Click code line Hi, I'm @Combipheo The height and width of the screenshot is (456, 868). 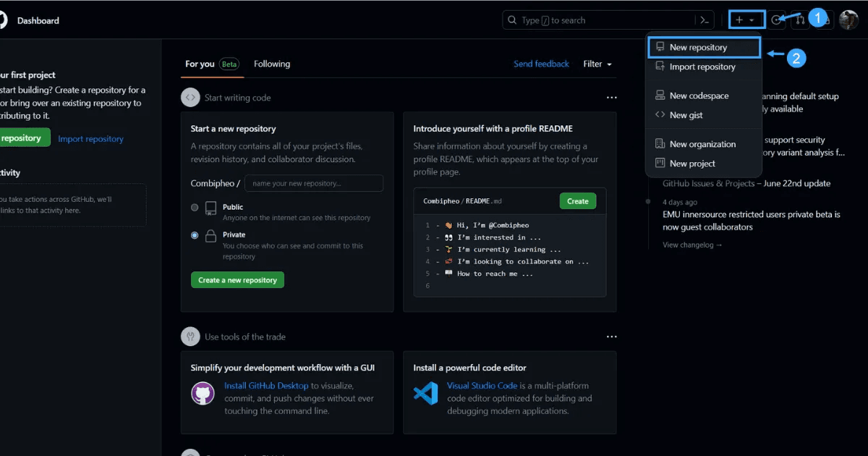pos(493,225)
